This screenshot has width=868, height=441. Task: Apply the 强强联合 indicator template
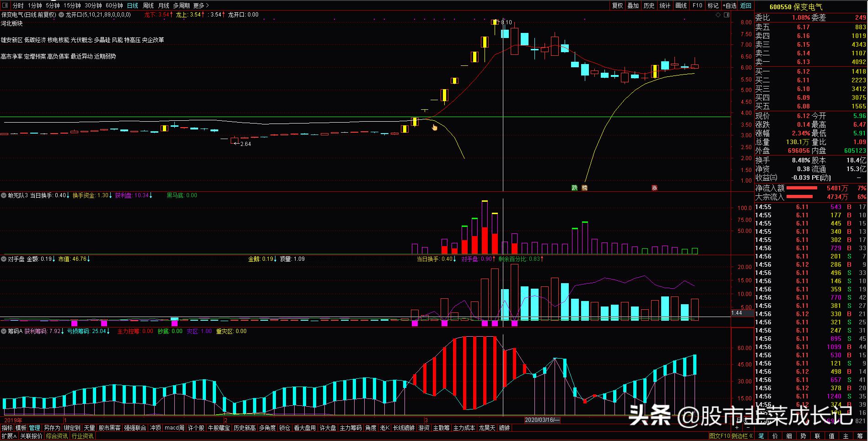tap(135, 428)
